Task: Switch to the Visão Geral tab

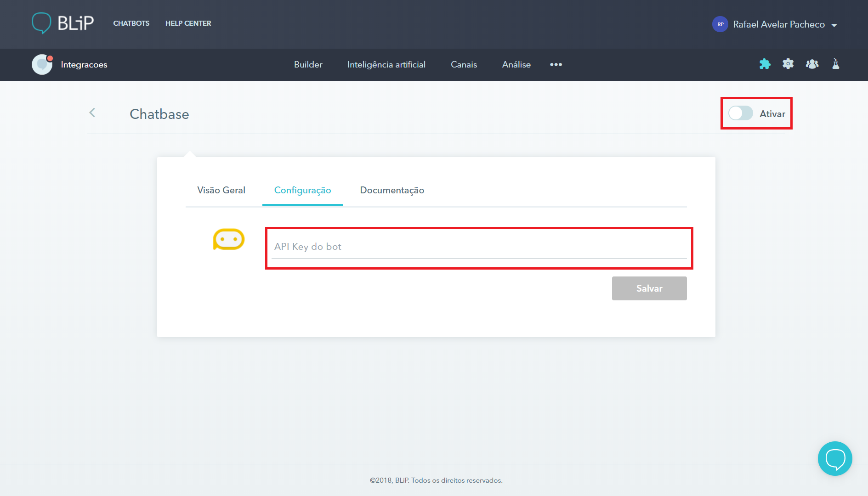Action: coord(221,190)
